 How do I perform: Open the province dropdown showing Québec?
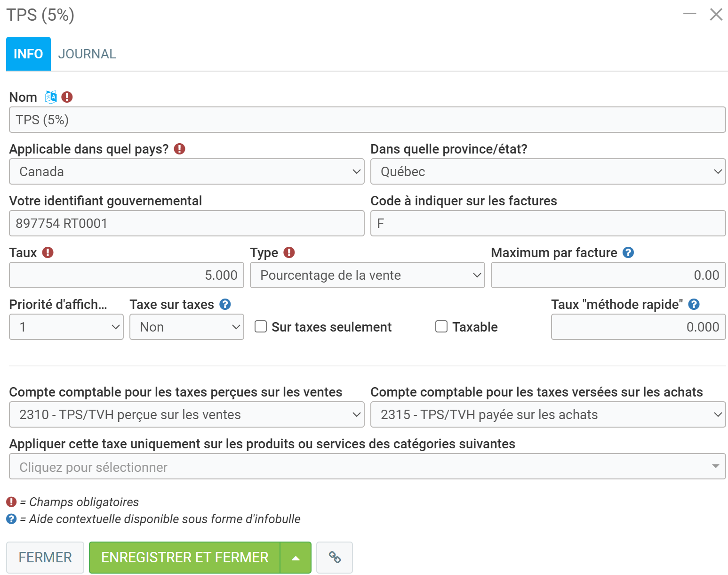[x=548, y=171]
